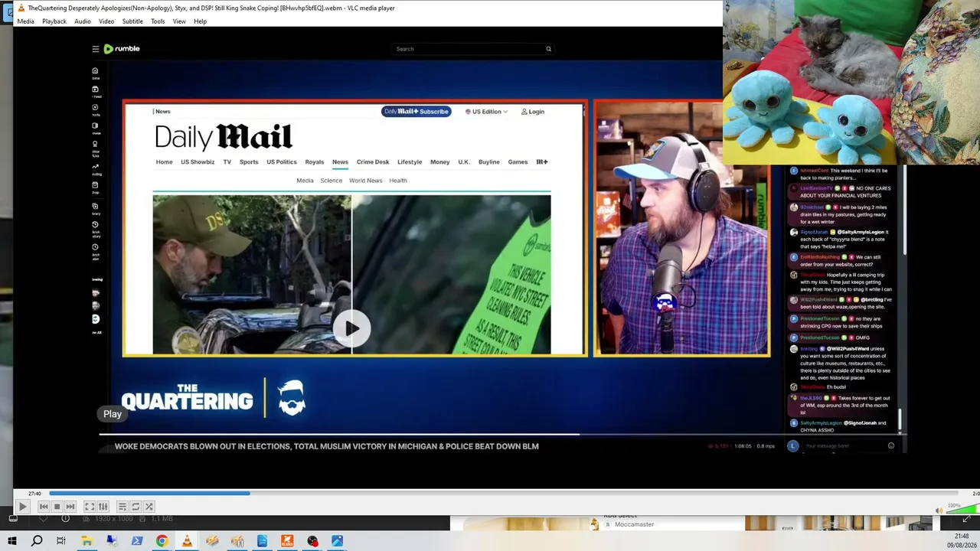Show VLC extended settings
The width and height of the screenshot is (980, 551).
click(103, 507)
